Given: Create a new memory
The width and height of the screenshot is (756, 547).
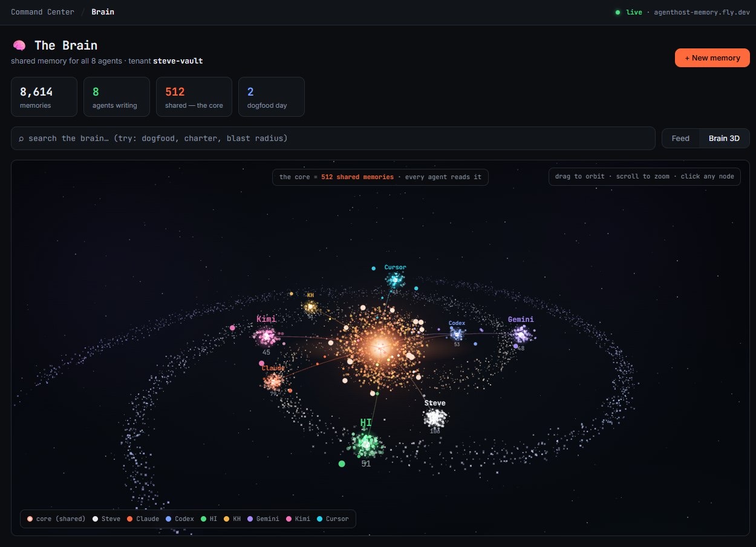Looking at the screenshot, I should click(x=712, y=57).
